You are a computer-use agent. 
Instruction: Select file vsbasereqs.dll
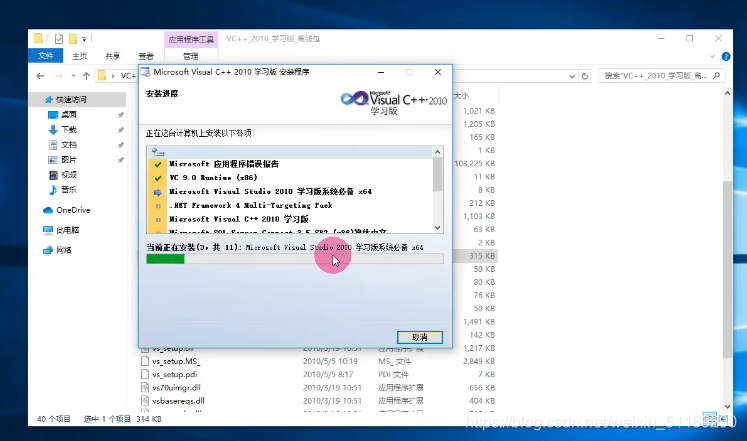[x=178, y=401]
